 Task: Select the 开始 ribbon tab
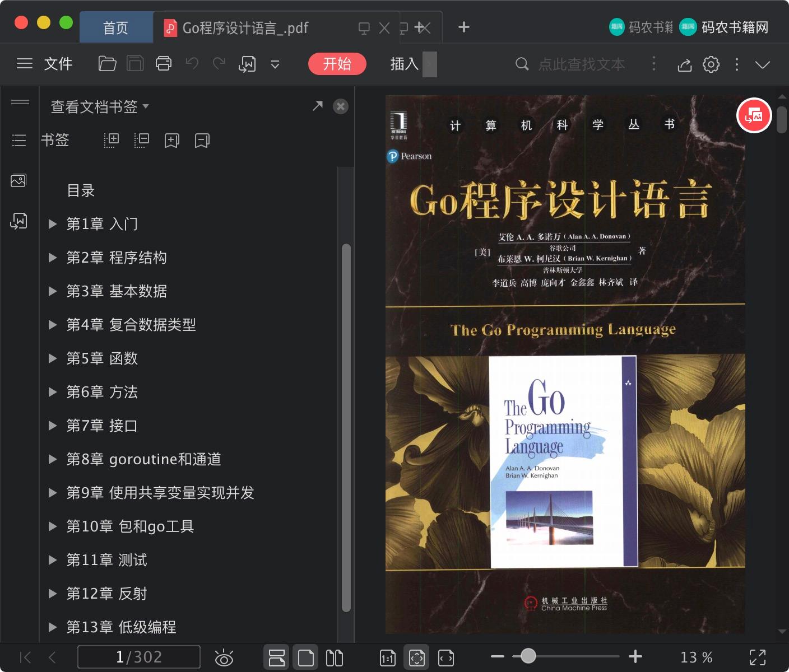(337, 64)
